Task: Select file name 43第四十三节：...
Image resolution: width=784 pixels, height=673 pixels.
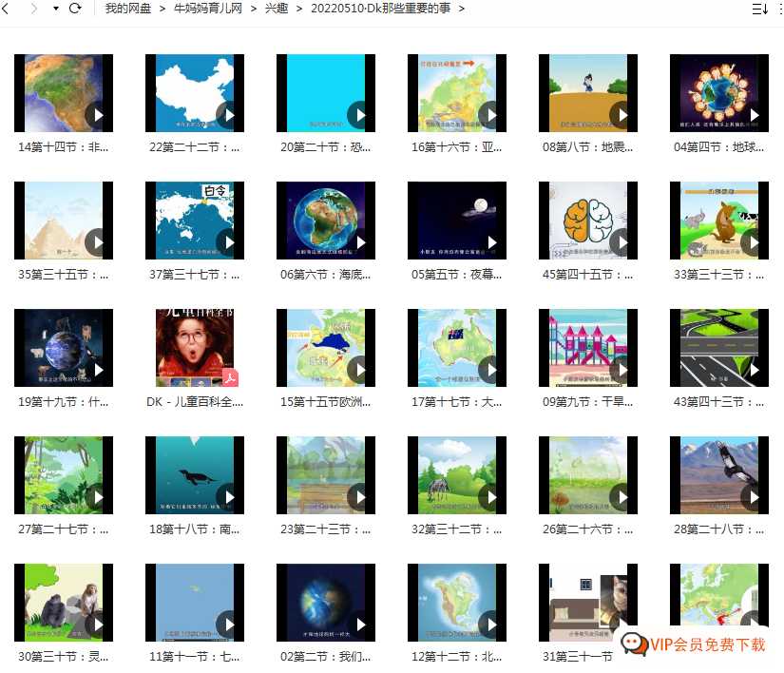Action: pos(719,402)
